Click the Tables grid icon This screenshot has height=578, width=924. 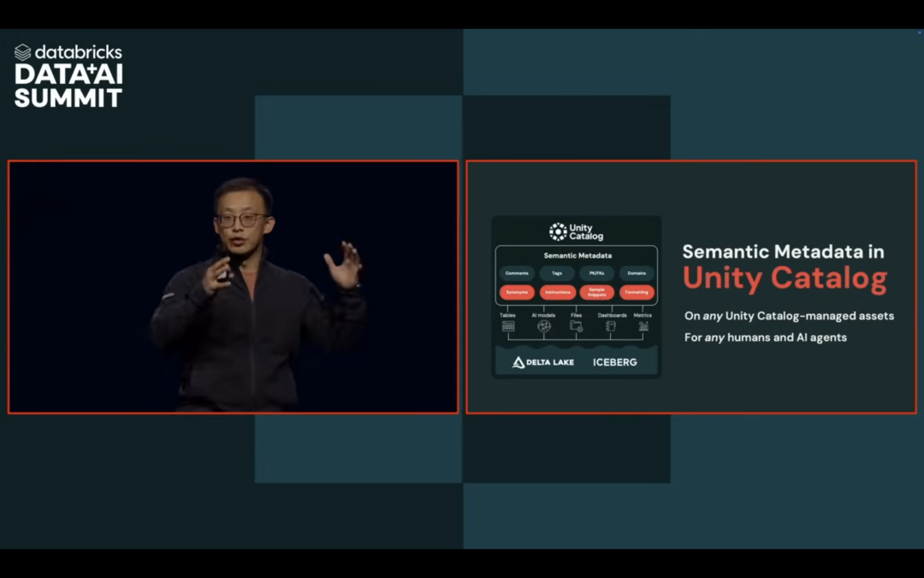[508, 326]
